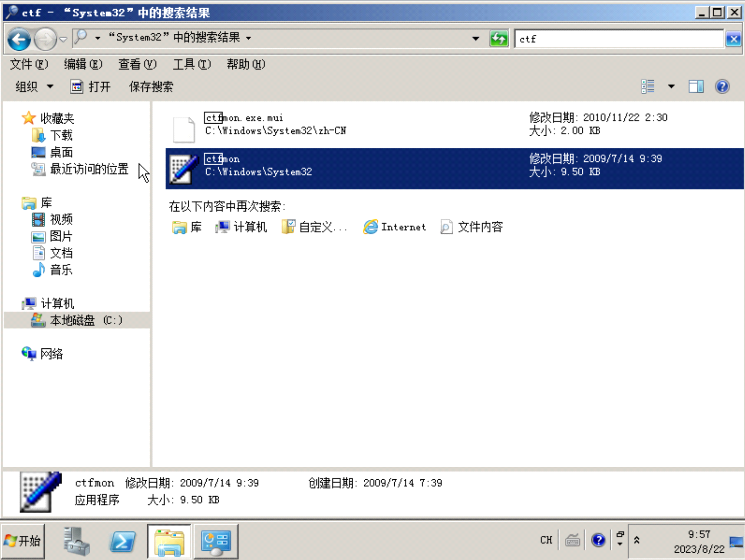745x560 pixels.
Task: Refresh the search with the green refresh icon
Action: tap(499, 38)
